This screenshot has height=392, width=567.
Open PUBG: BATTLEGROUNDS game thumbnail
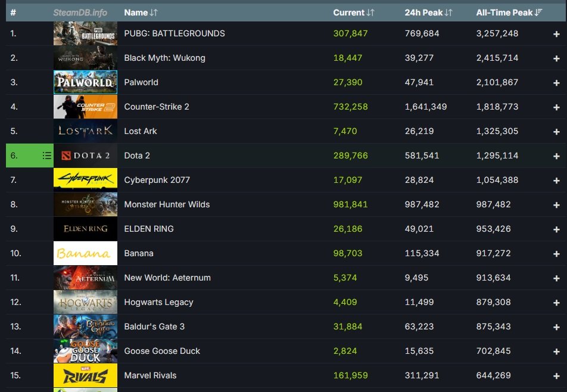point(85,33)
